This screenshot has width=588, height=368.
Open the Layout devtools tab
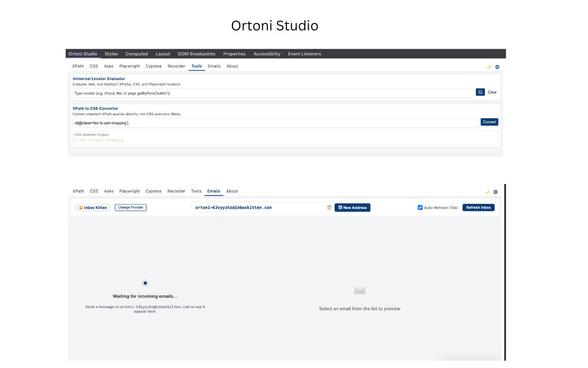(163, 54)
